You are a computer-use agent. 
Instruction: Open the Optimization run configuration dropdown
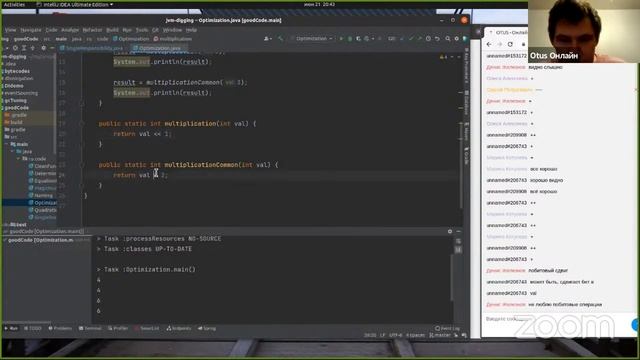(x=311, y=39)
